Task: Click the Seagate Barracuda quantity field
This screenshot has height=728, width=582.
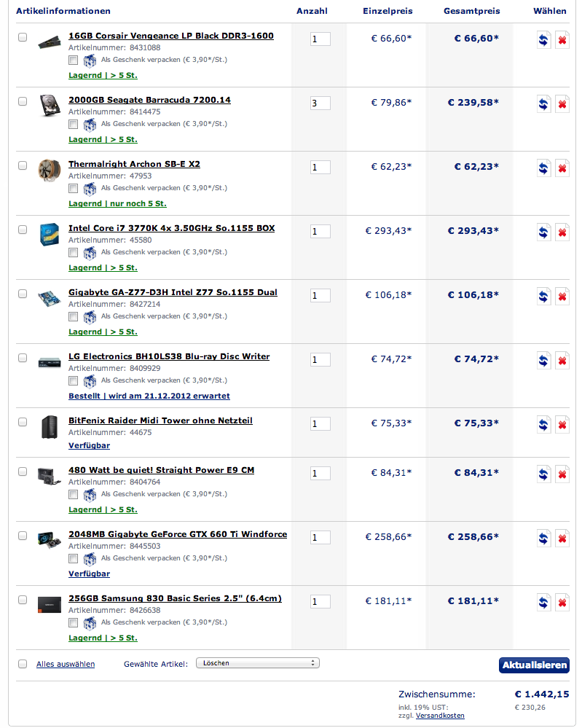Action: 321,103
